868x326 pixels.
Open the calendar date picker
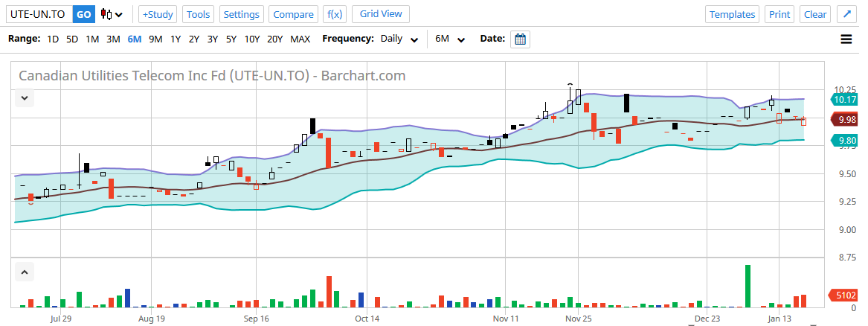pos(521,39)
